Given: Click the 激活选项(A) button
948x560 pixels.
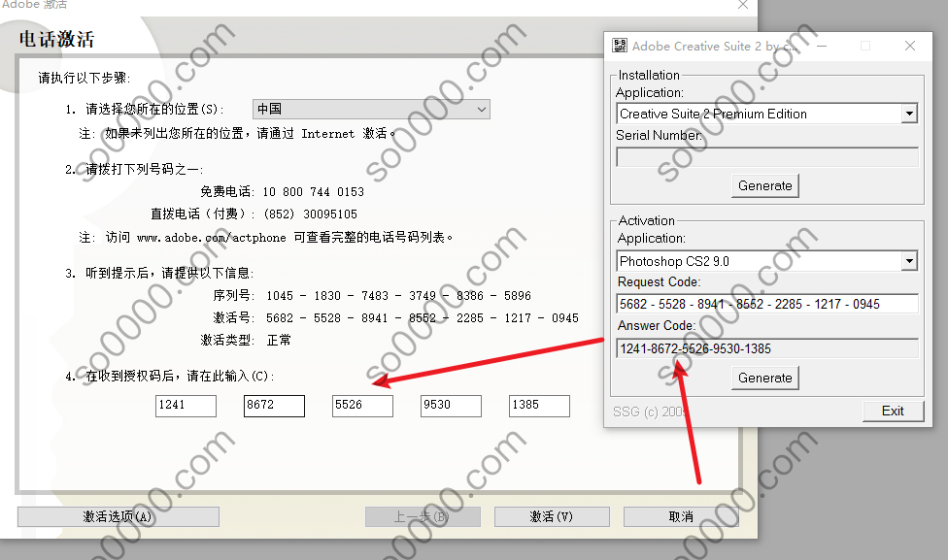Looking at the screenshot, I should click(x=118, y=516).
